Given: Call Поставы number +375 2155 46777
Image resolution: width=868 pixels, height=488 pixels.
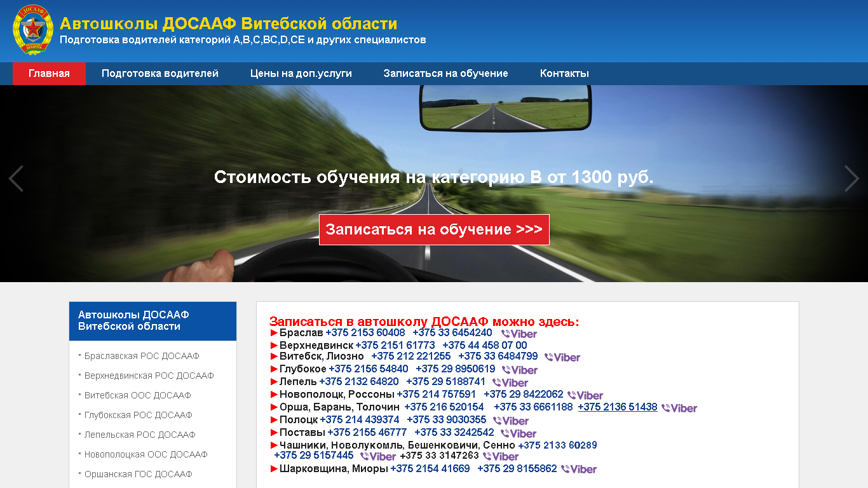Looking at the screenshot, I should tap(367, 432).
